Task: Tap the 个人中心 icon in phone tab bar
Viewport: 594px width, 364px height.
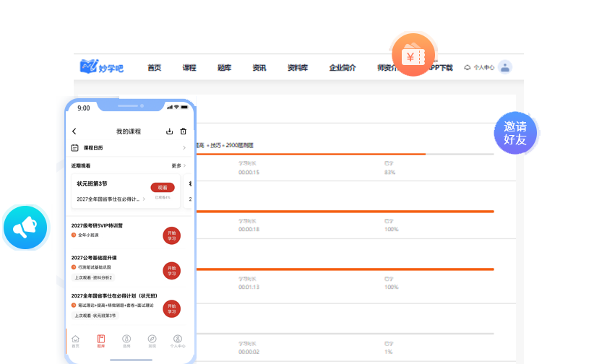Action: click(x=178, y=340)
